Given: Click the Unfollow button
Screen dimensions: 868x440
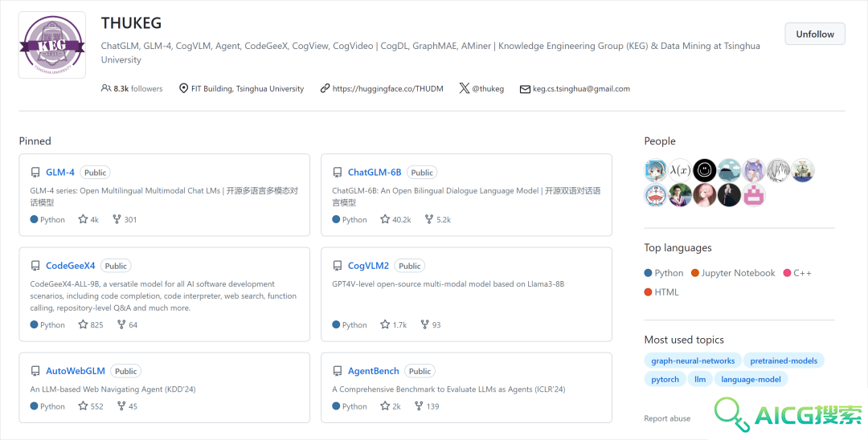Looking at the screenshot, I should [815, 34].
